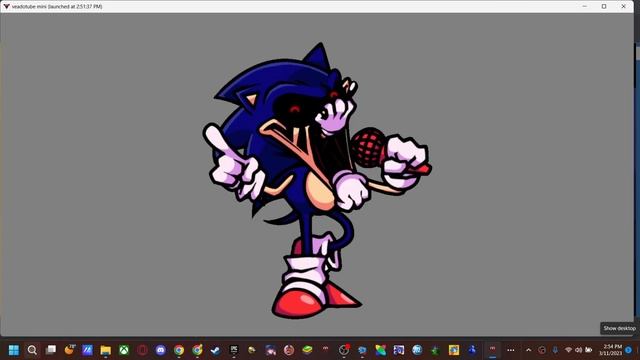Click the veadotube logo in the title bar
The width and height of the screenshot is (640, 360).
[6, 7]
